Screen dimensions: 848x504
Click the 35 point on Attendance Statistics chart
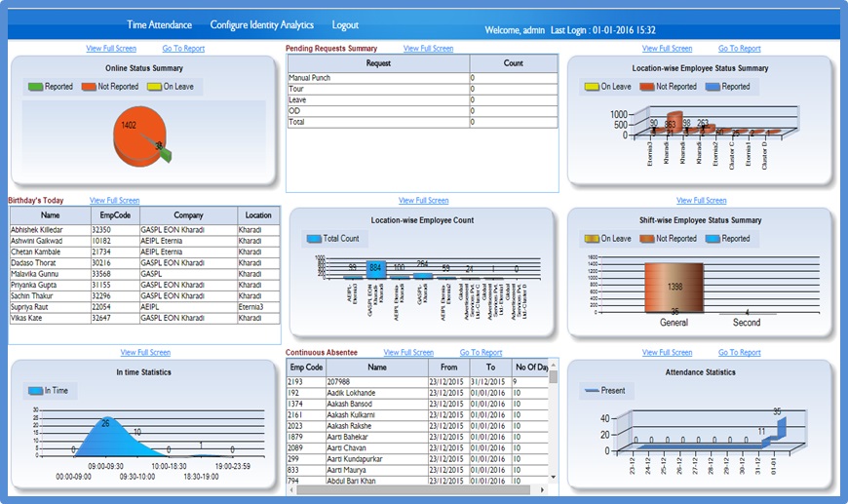(778, 412)
